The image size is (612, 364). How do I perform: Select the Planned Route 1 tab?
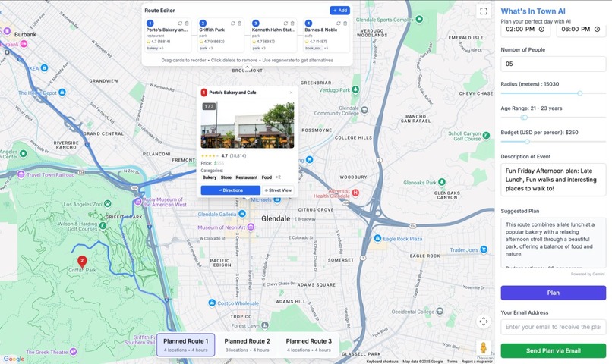click(186, 344)
